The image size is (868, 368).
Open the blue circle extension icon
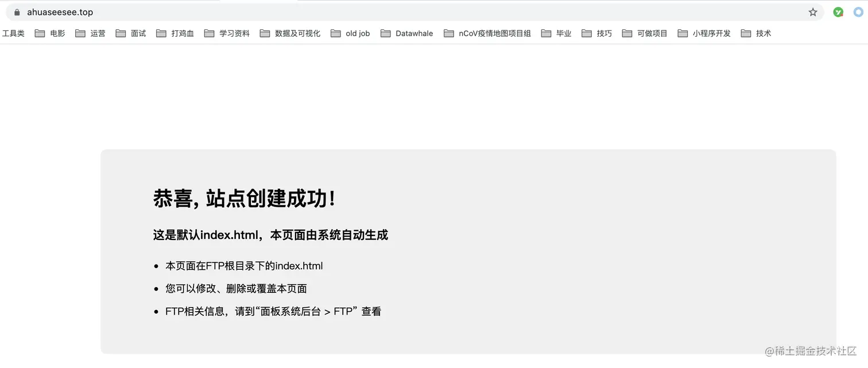coord(858,12)
